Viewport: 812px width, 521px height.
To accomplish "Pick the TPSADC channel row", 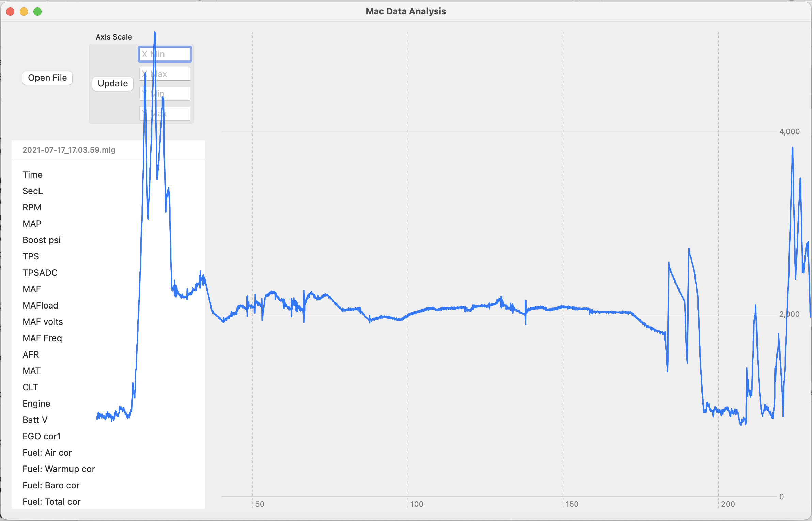I will pos(108,273).
